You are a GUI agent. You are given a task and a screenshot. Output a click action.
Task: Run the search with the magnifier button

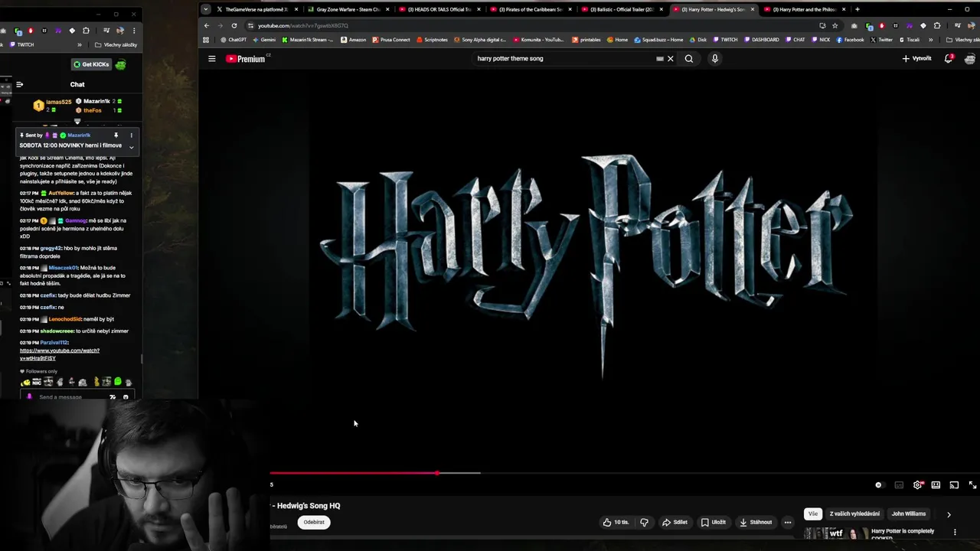(689, 59)
